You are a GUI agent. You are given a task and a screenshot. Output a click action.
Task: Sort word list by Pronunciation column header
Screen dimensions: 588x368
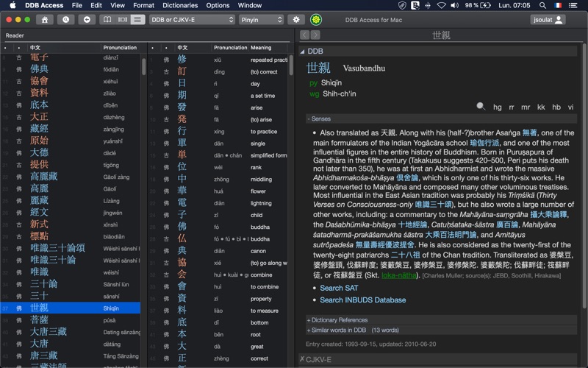pos(120,48)
